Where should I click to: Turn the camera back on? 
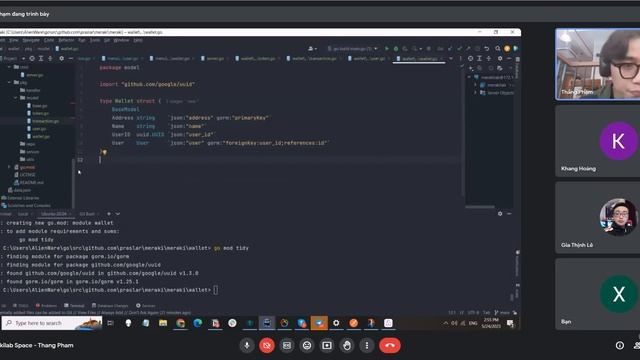click(x=267, y=346)
